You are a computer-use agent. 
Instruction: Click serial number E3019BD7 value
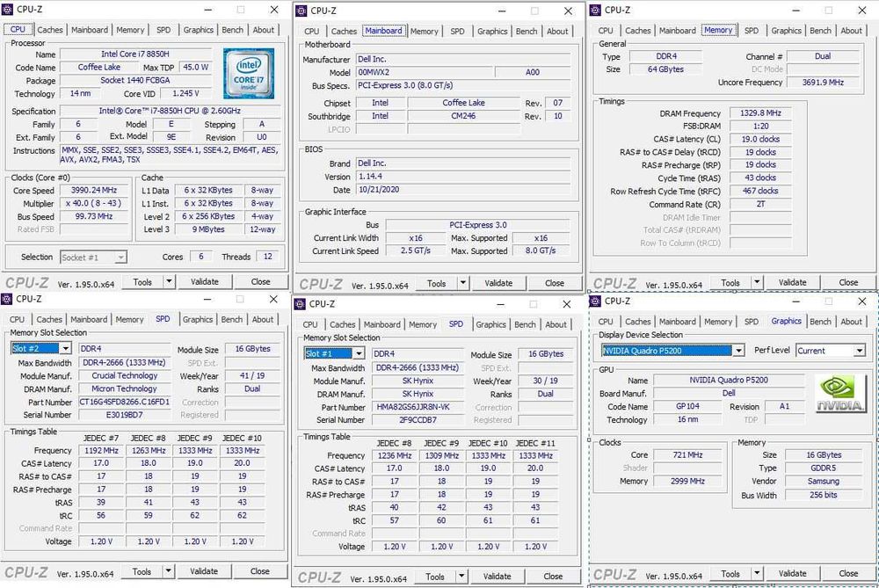(125, 415)
